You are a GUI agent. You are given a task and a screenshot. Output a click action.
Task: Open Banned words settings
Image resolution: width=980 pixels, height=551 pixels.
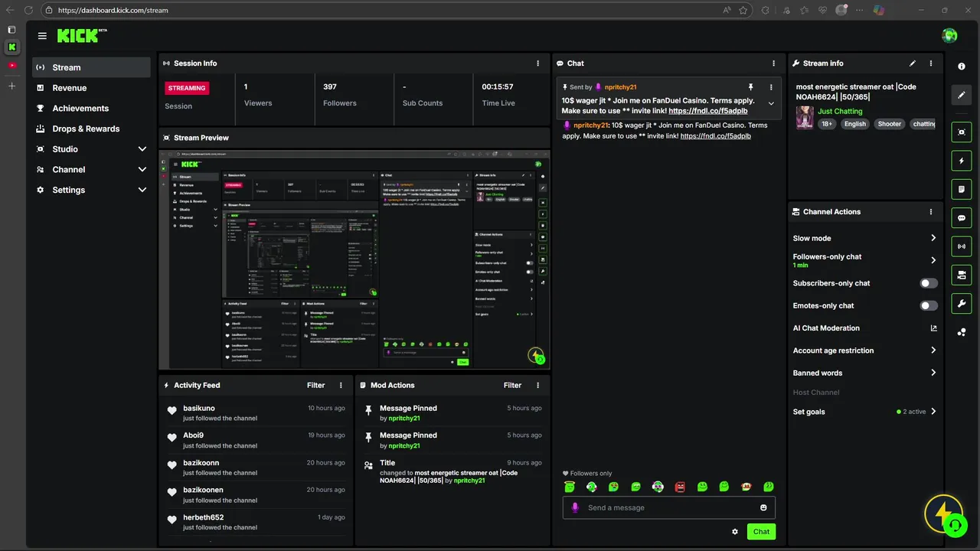point(865,373)
